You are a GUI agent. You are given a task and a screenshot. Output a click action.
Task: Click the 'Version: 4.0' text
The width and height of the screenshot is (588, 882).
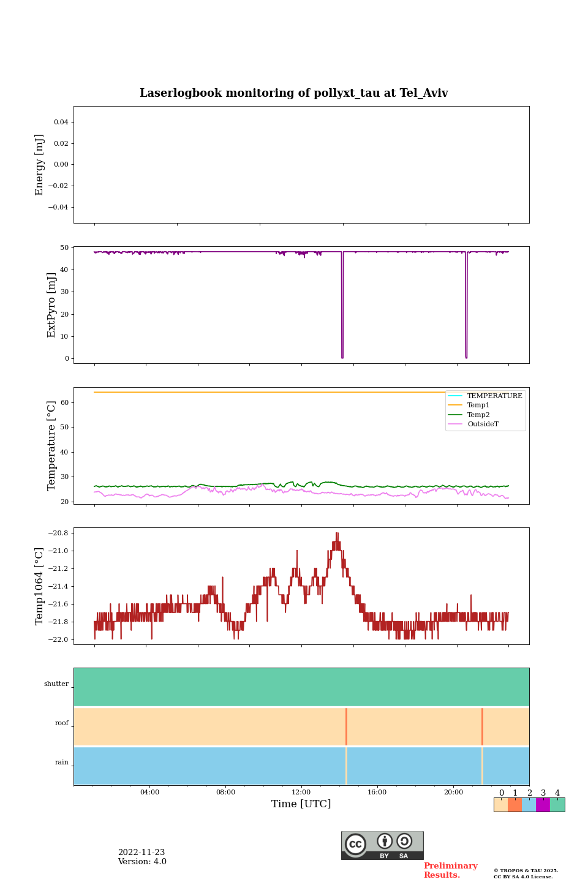tap(142, 862)
